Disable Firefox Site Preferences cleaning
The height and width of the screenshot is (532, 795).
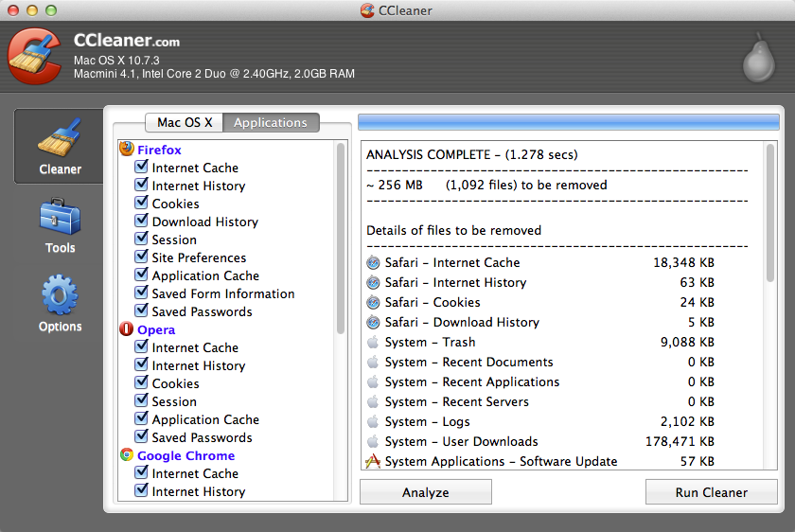click(141, 257)
